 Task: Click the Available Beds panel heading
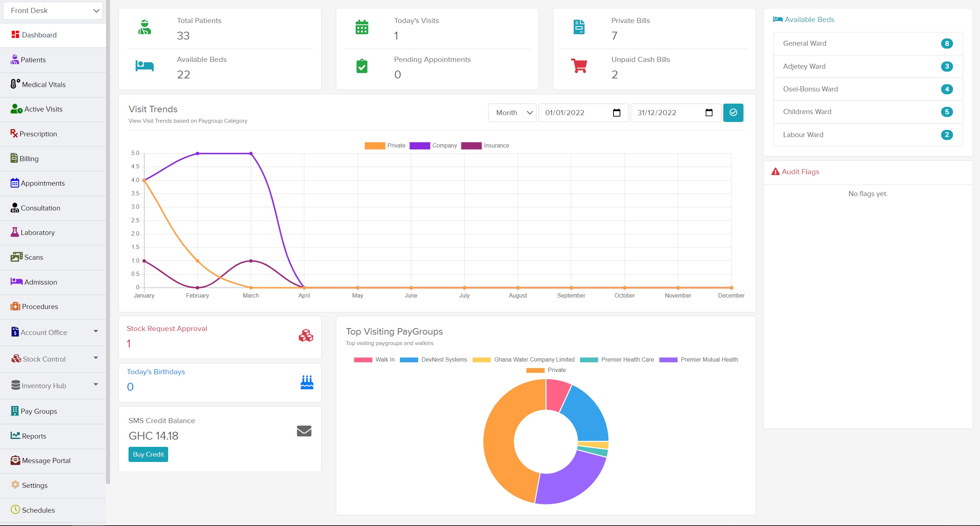click(804, 19)
